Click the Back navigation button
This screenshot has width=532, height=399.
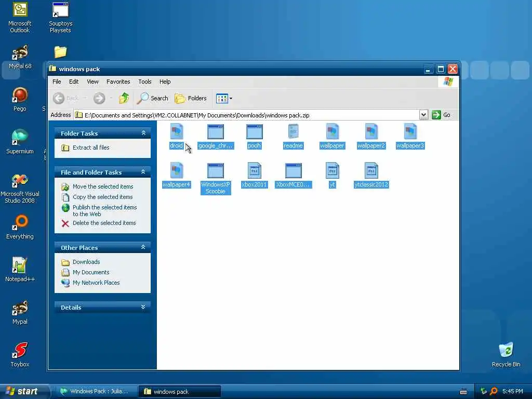coord(66,98)
